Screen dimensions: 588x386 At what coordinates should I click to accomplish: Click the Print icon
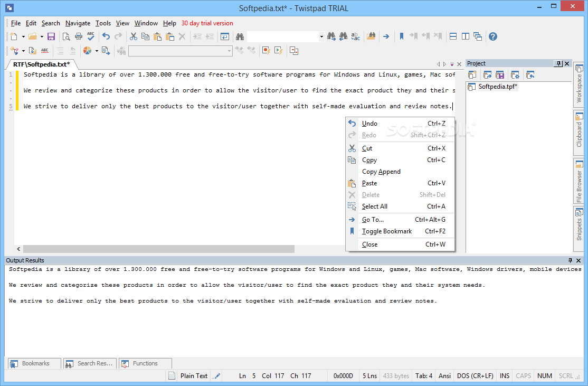tap(78, 36)
